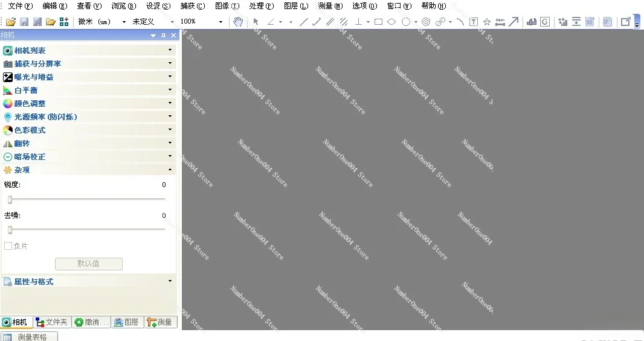Image resolution: width=644 pixels, height=341 pixels.
Task: Collapse the 杂项 section
Action: point(88,170)
